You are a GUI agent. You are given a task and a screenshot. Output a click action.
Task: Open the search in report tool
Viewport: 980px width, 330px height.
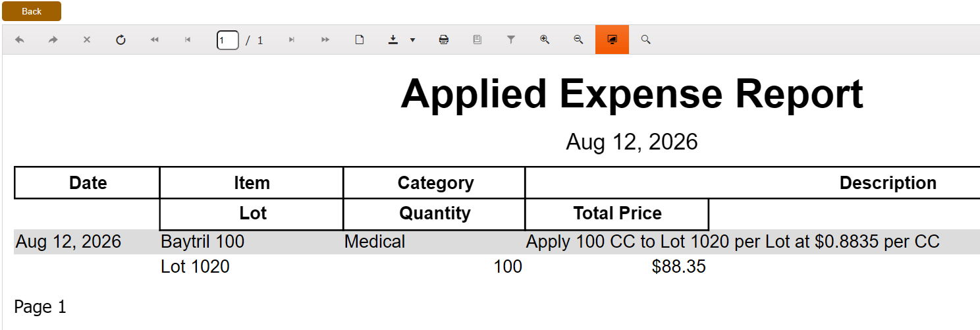[645, 40]
